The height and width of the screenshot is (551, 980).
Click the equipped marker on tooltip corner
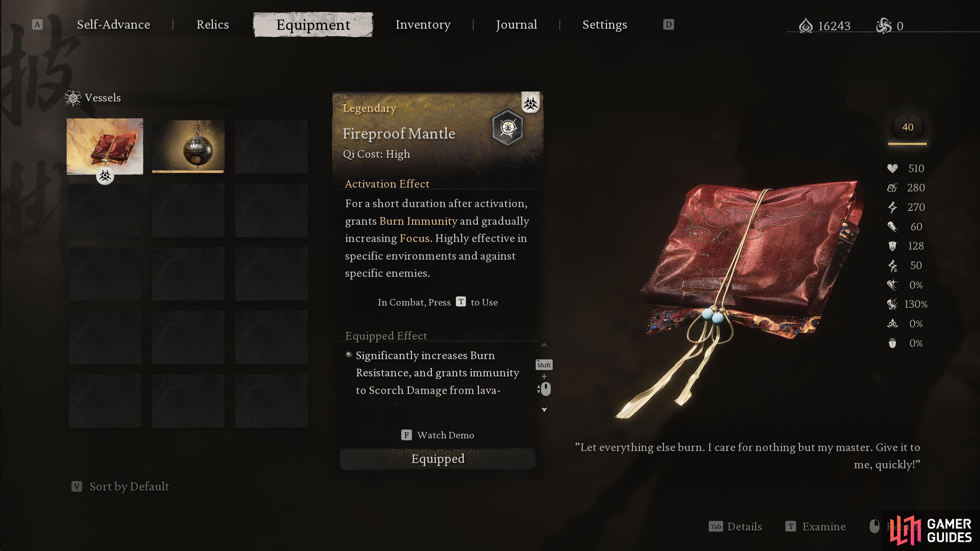[x=531, y=103]
